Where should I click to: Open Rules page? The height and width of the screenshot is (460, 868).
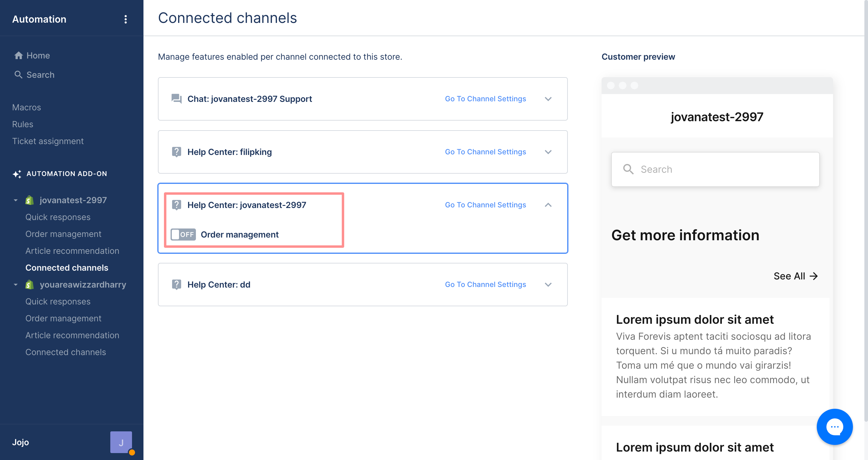pyautogui.click(x=23, y=124)
